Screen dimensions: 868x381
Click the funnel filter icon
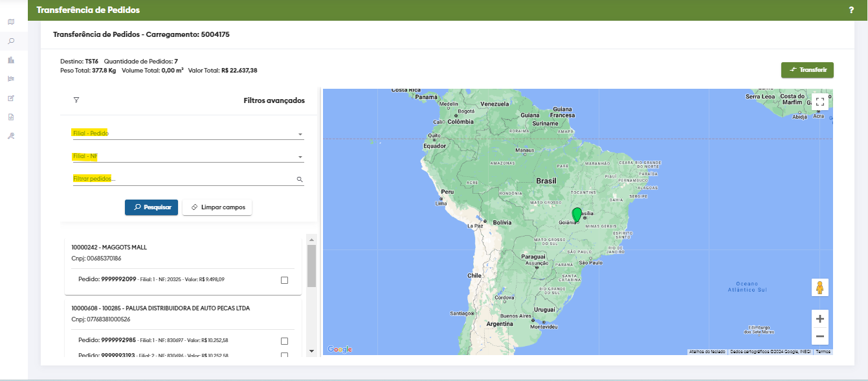76,100
